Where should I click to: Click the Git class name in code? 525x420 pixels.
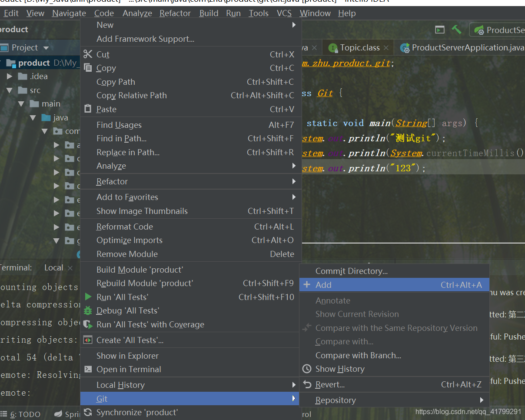(325, 93)
